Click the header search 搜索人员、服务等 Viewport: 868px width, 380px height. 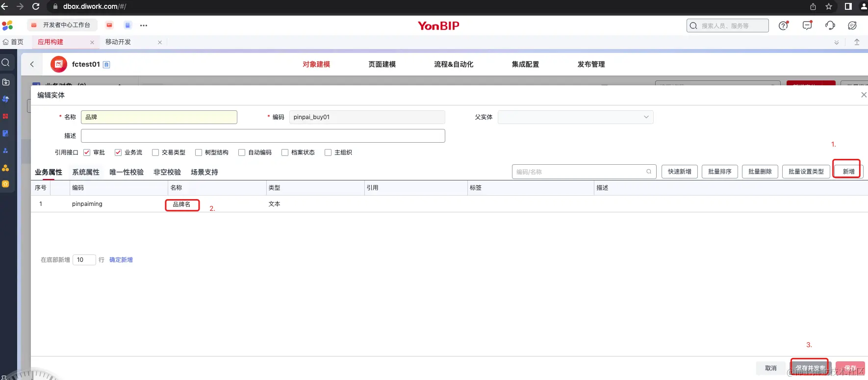(728, 25)
